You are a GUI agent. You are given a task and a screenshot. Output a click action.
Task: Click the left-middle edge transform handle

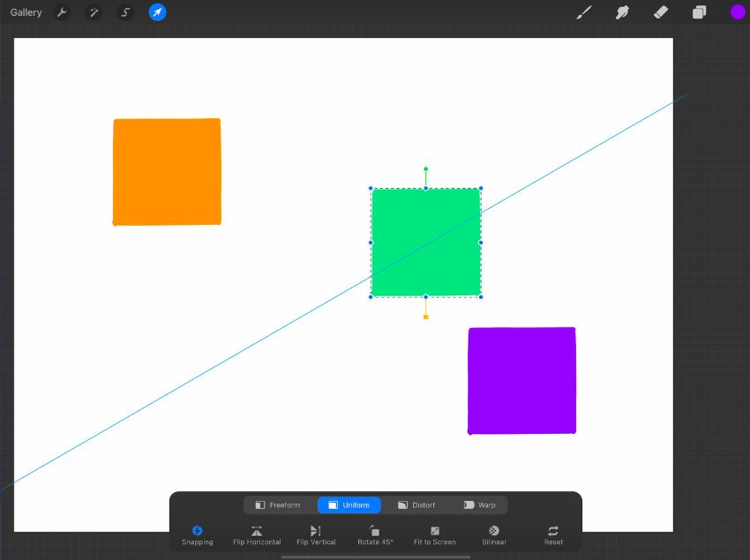tap(371, 243)
